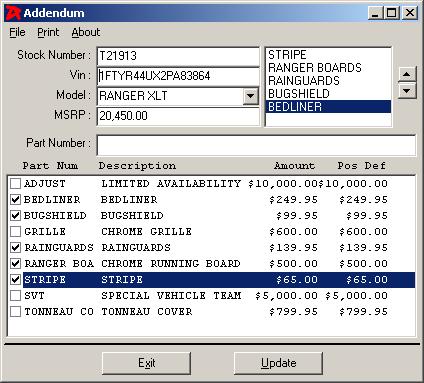This screenshot has width=424, height=383.
Task: Select the SPECIAL VEHICLE TEAM description
Action: (171, 296)
